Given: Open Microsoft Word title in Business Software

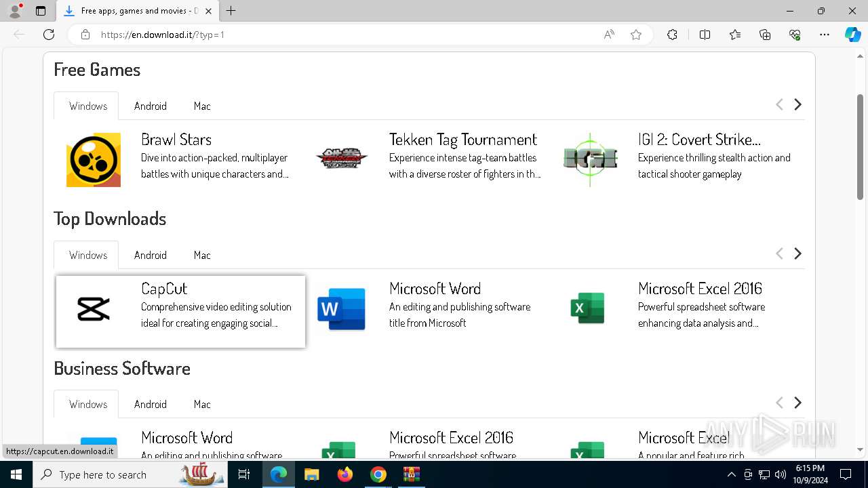Looking at the screenshot, I should (x=186, y=438).
